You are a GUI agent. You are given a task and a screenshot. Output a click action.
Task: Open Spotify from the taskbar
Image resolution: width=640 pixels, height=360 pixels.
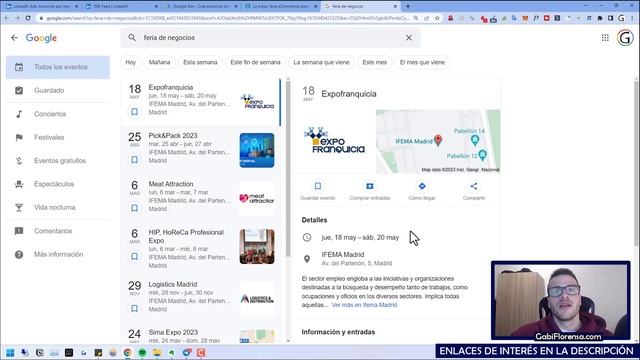142,353
